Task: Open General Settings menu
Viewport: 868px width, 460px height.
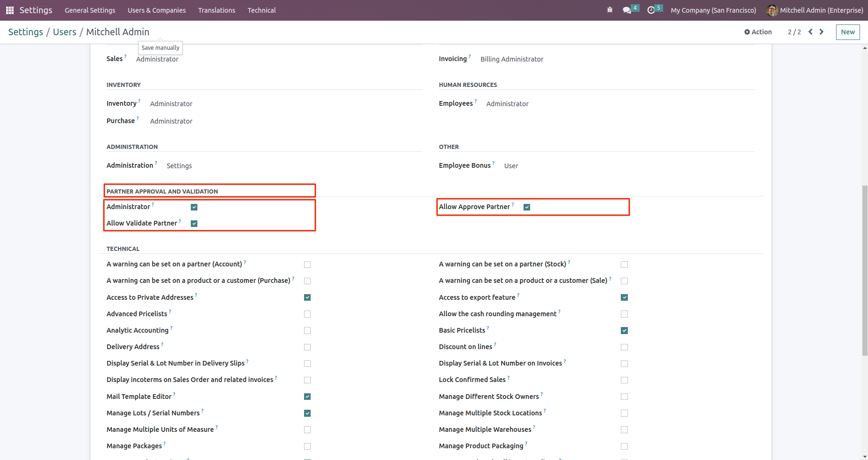Action: pyautogui.click(x=90, y=10)
